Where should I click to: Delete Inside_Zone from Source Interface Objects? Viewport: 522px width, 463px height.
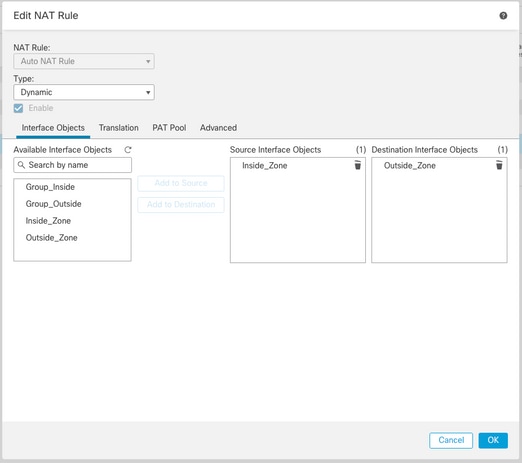click(x=357, y=165)
